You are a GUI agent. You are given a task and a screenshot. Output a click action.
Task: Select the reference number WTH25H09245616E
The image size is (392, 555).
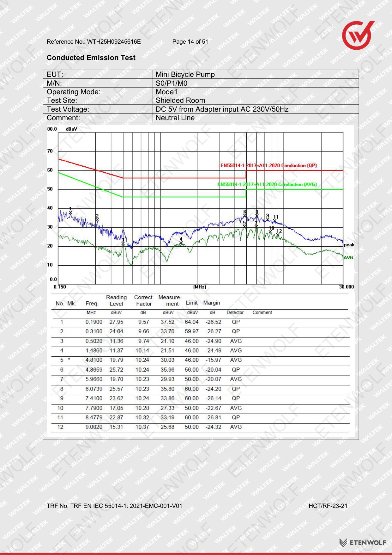coord(114,42)
